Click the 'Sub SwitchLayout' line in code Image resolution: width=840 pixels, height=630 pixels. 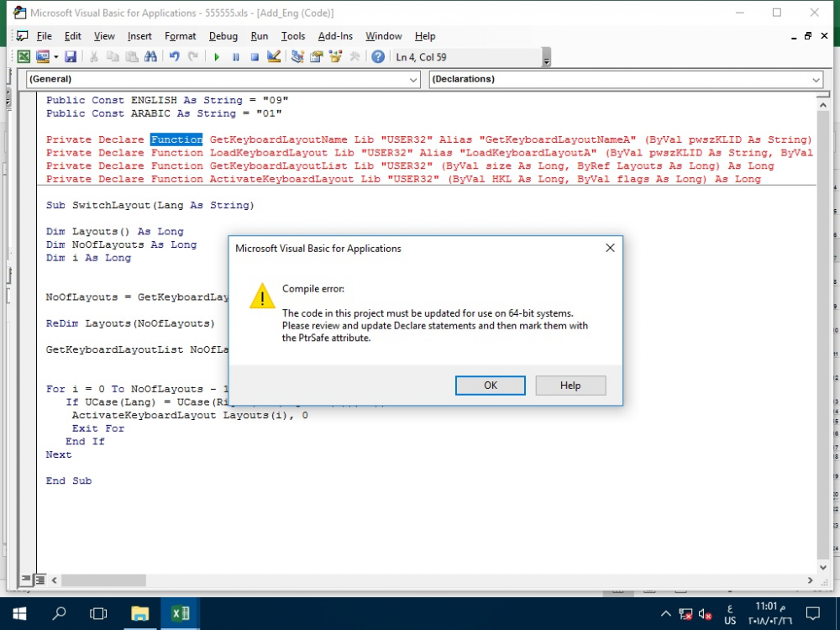coord(150,205)
